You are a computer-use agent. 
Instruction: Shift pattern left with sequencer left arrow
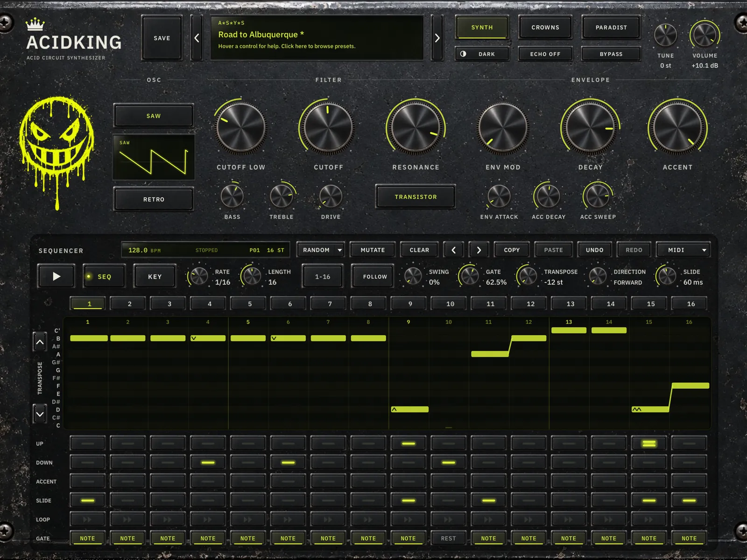coord(453,250)
